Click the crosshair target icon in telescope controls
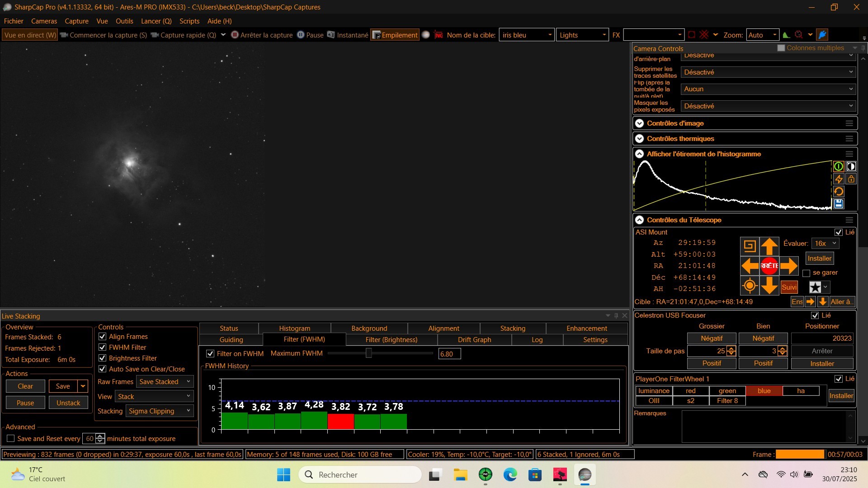Screen dimensions: 868x488 click(x=749, y=286)
